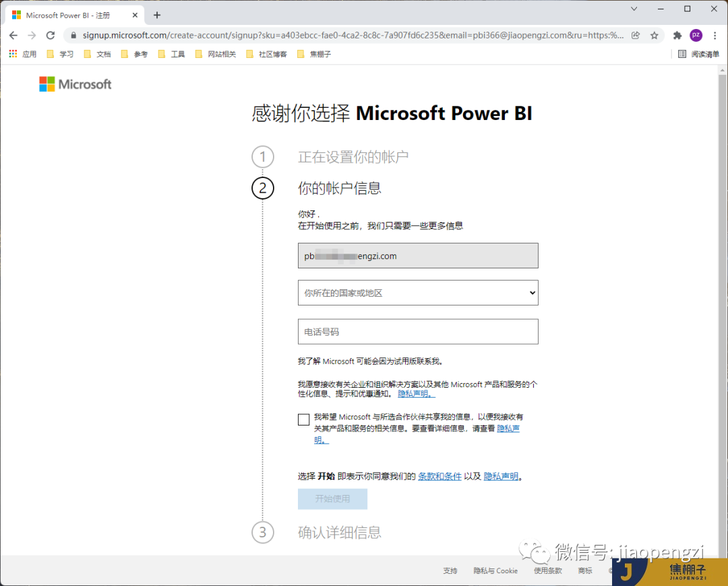Viewport: 728px width, 586px height.
Task: Open the extensions puzzle icon
Action: tap(677, 35)
